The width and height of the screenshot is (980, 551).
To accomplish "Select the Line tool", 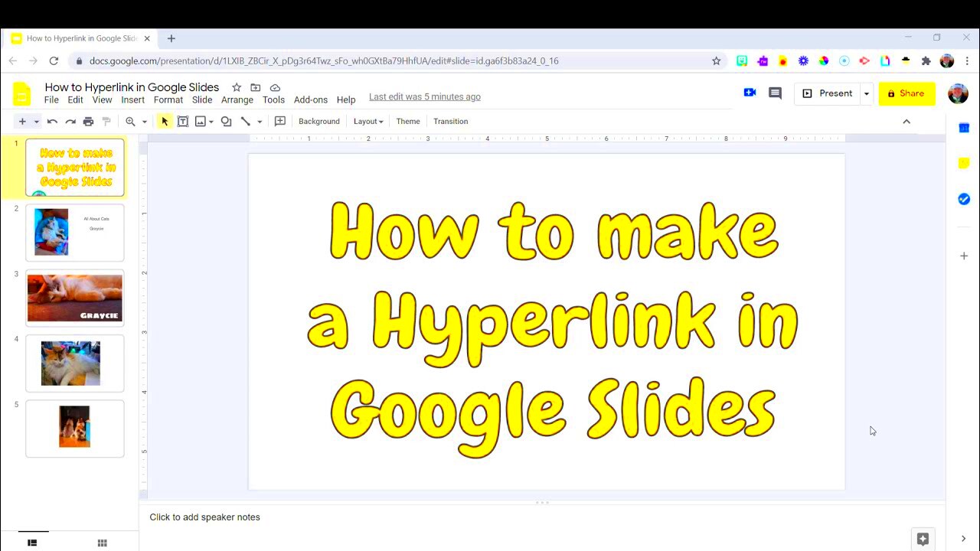I will [246, 121].
